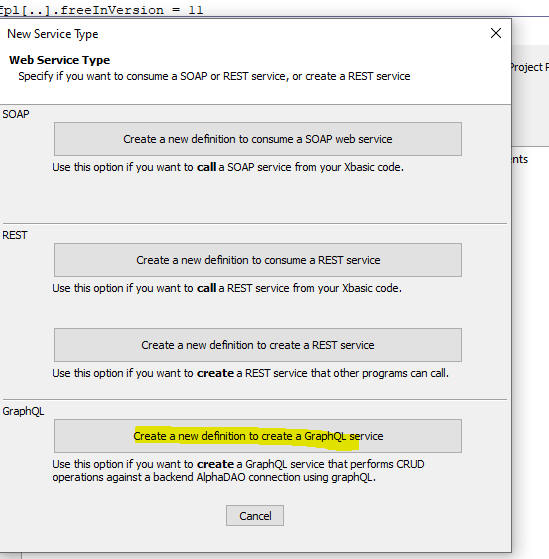549x559 pixels.
Task: Click the partially hidden Project text behind the dialog
Action: pos(529,67)
